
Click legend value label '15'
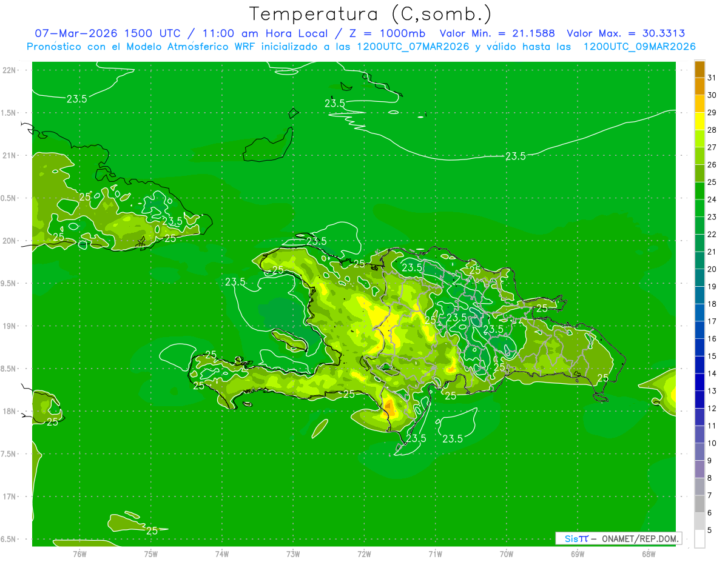click(x=712, y=356)
